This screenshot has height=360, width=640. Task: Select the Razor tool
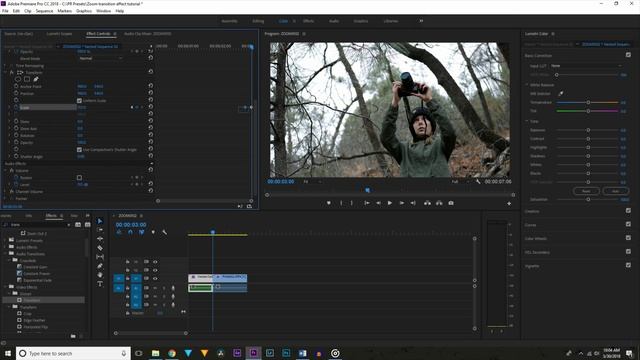pos(100,248)
